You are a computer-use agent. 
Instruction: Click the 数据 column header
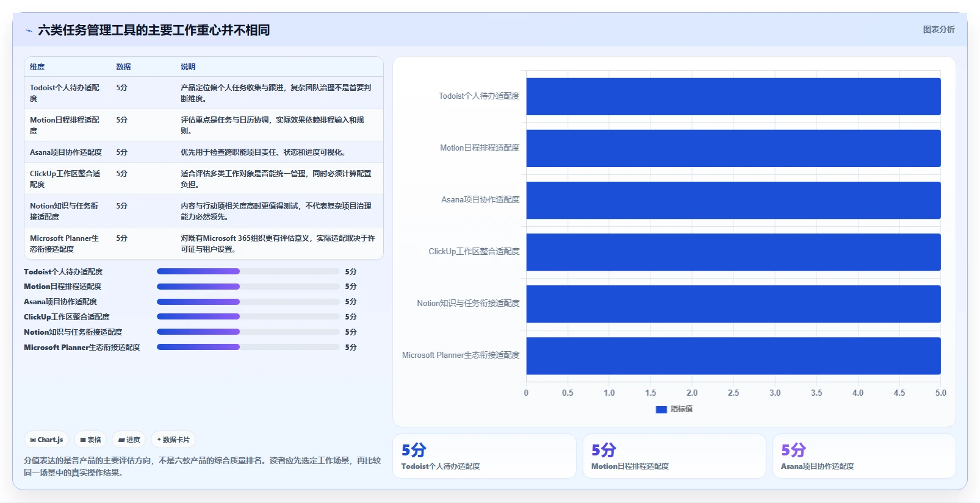(123, 67)
